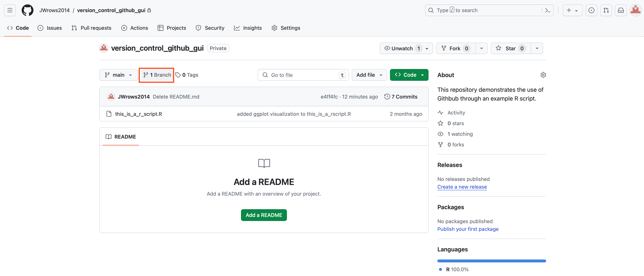Toggle Unwatch for this repository

coord(402,48)
